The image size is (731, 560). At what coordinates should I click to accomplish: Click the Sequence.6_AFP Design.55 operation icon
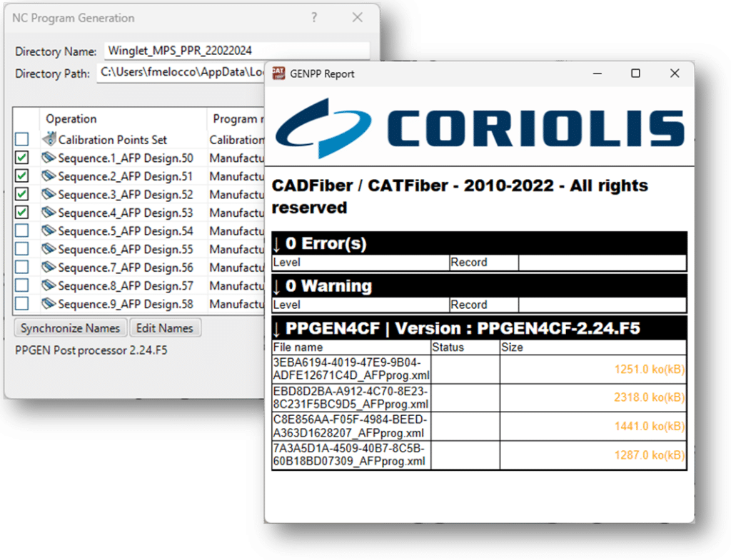[49, 249]
